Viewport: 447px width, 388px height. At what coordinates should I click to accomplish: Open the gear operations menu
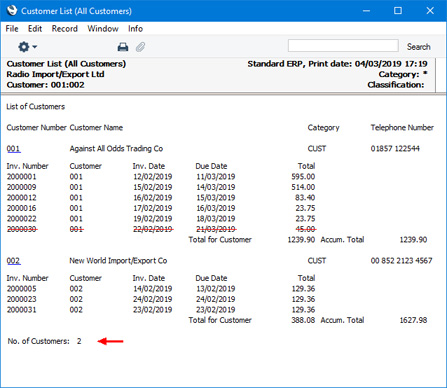coord(27,47)
